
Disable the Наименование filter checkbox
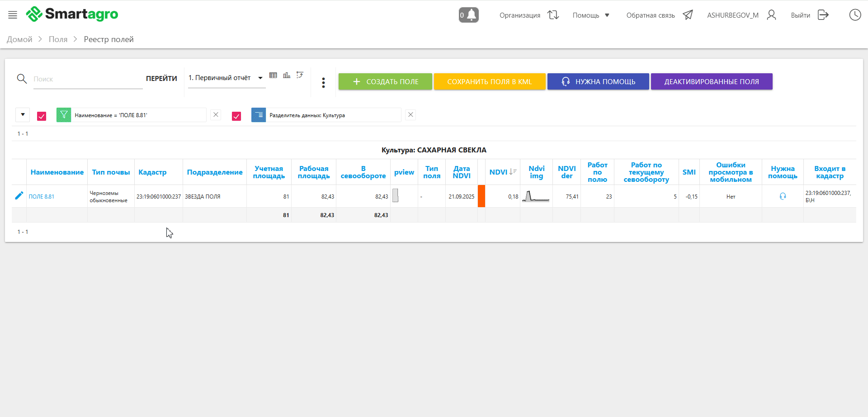coord(42,116)
